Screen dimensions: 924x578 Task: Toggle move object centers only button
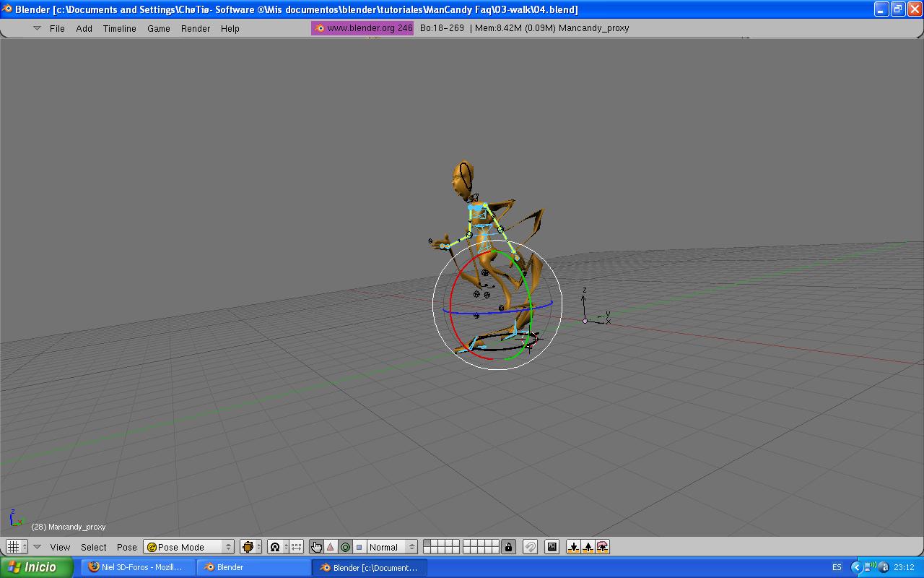pyautogui.click(x=297, y=547)
